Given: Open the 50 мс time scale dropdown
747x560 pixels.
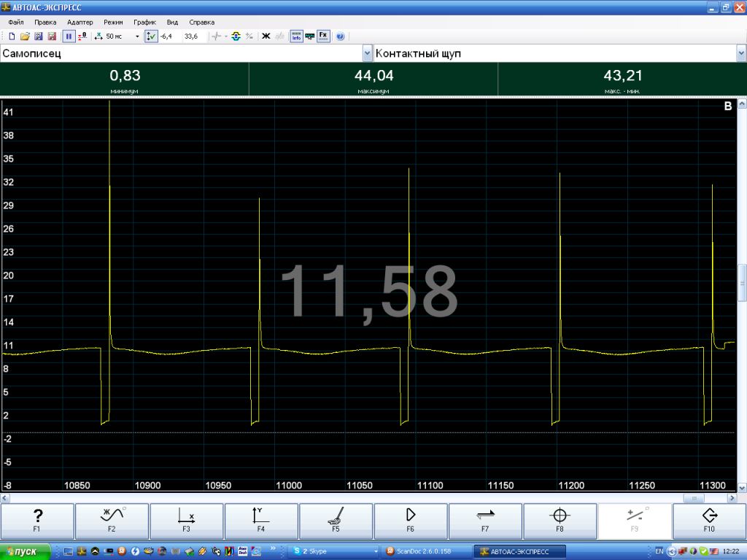Looking at the screenshot, I should [x=137, y=36].
